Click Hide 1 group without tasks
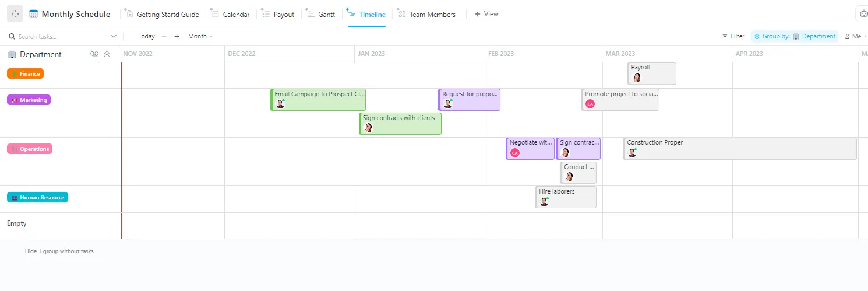Screen dimensions: 868x291 (x=59, y=251)
